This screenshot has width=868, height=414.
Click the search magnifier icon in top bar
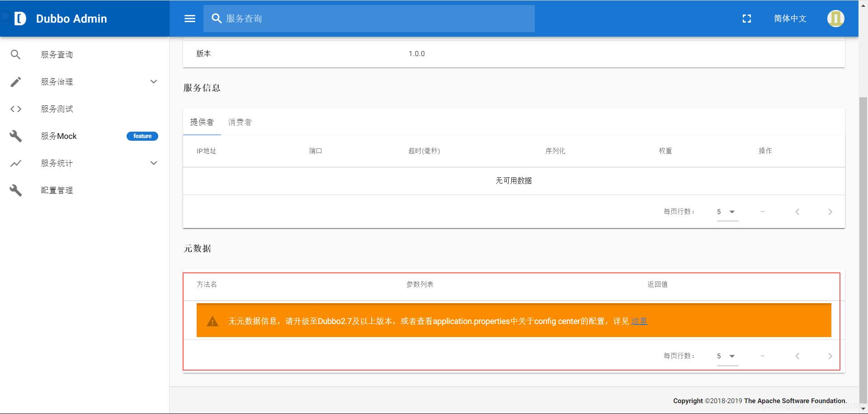[x=217, y=19]
